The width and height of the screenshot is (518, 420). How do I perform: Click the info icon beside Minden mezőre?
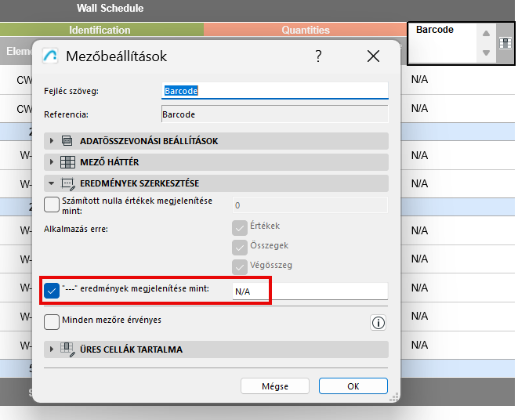[x=379, y=323]
